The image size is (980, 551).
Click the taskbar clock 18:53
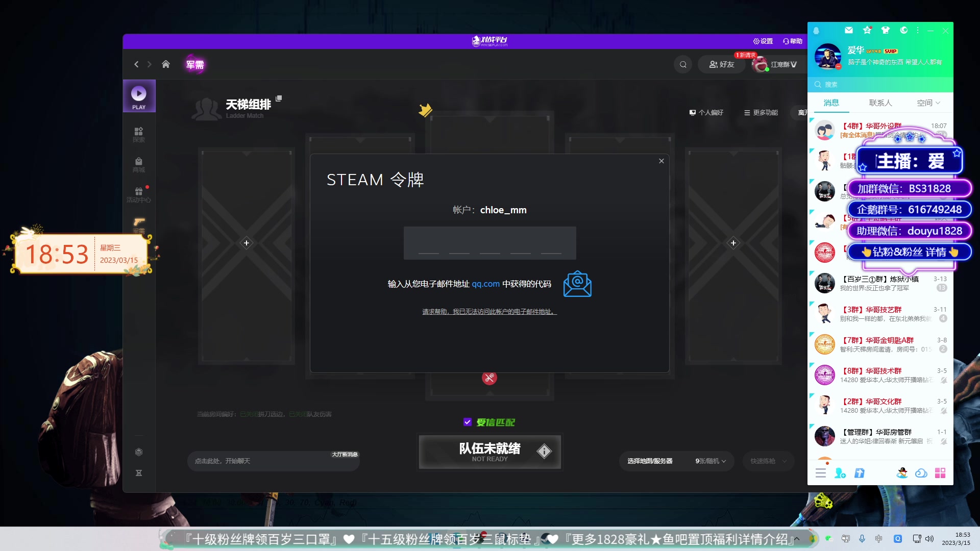956,539
